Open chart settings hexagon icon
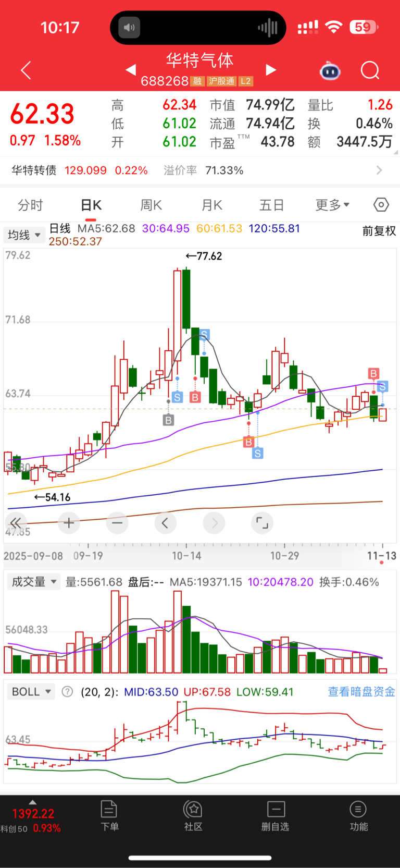The width and height of the screenshot is (400, 868). pos(381,205)
